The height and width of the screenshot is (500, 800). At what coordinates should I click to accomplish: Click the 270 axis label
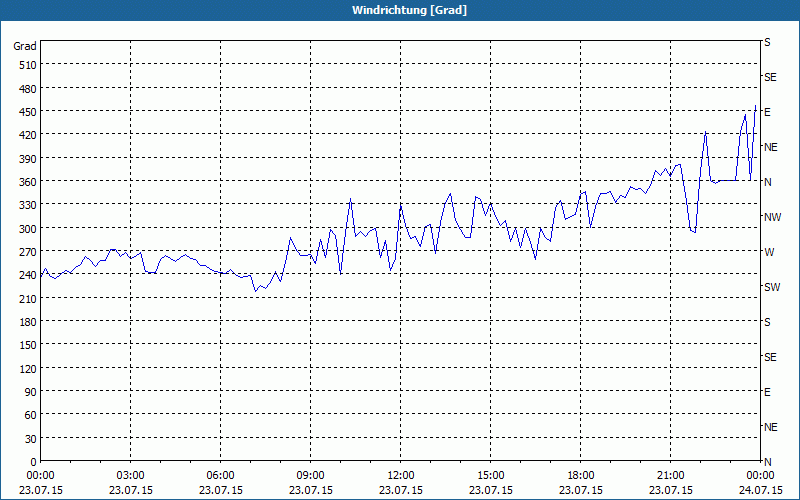point(29,252)
